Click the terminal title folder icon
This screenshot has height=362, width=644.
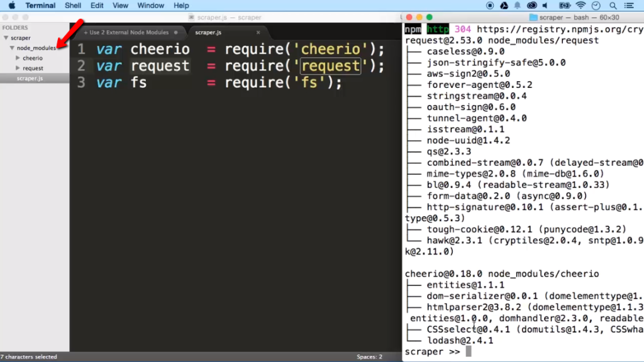point(533,17)
